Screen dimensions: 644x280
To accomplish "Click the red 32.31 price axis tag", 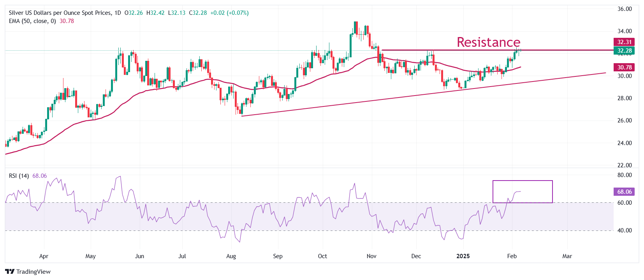I will coord(624,42).
